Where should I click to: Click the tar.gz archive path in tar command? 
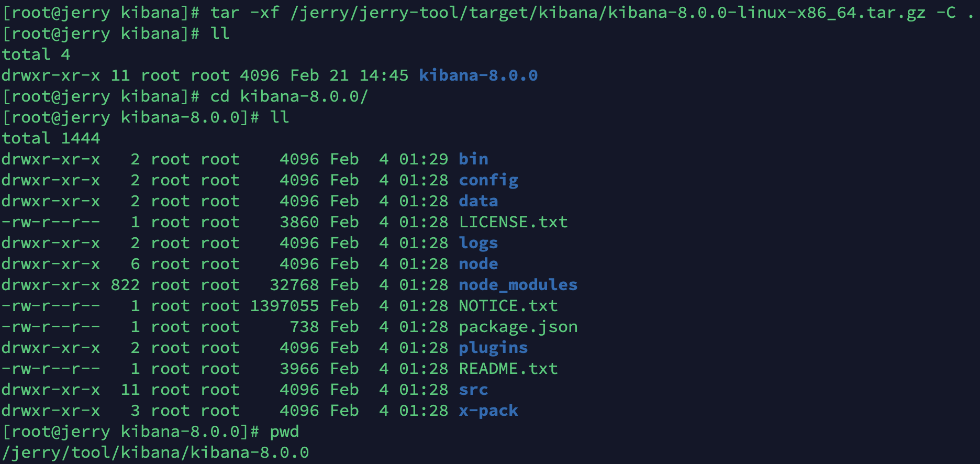[607, 13]
